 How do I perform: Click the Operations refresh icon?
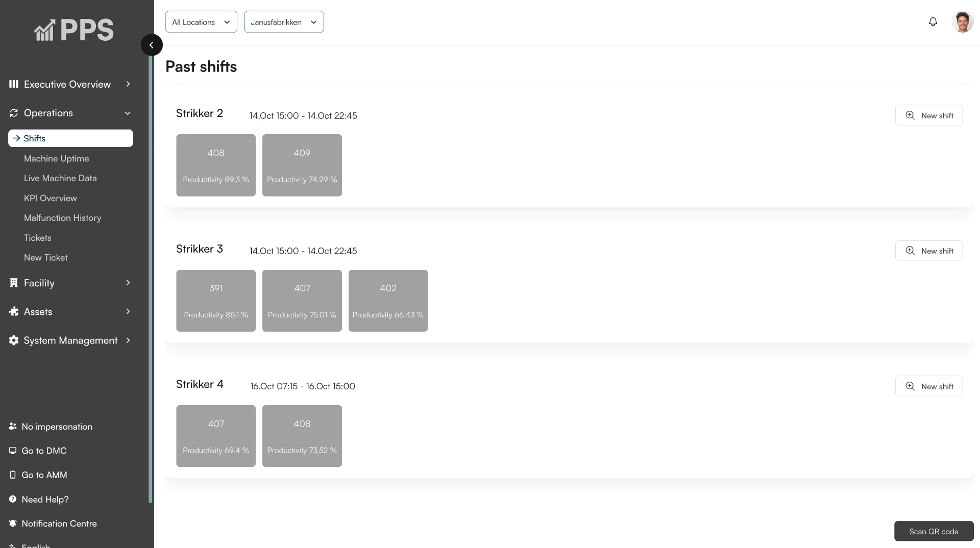click(14, 113)
